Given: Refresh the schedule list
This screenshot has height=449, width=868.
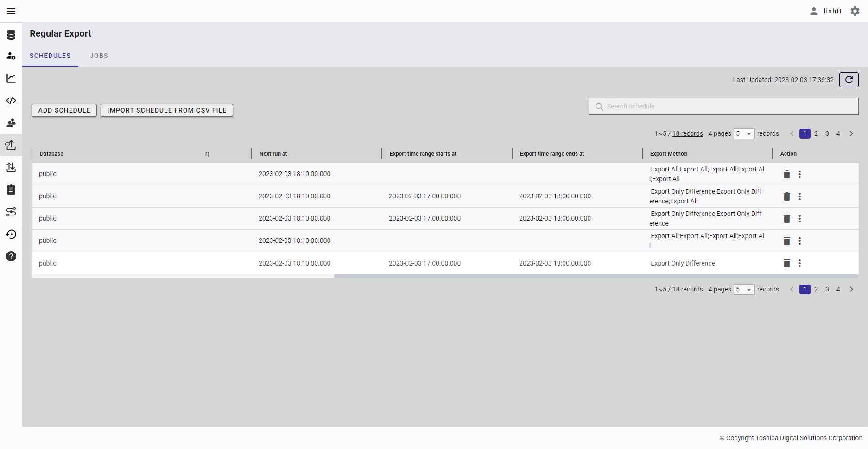Looking at the screenshot, I should pos(849,80).
